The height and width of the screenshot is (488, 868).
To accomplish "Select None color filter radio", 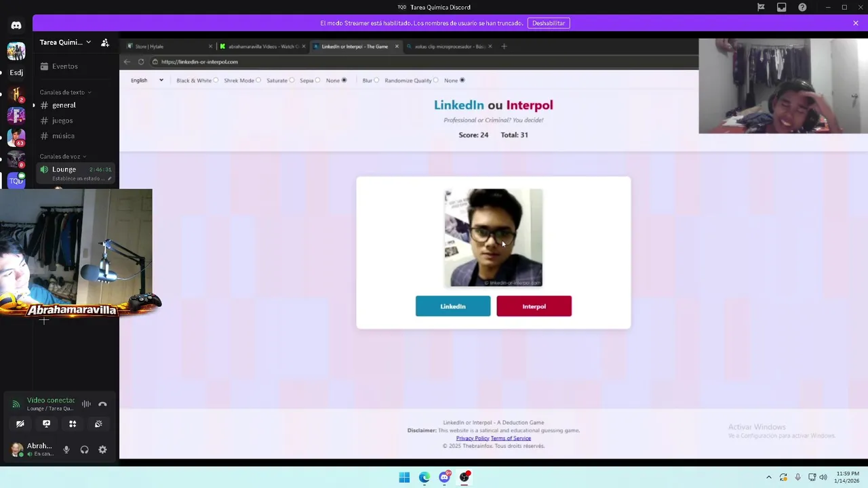I will click(x=344, y=80).
